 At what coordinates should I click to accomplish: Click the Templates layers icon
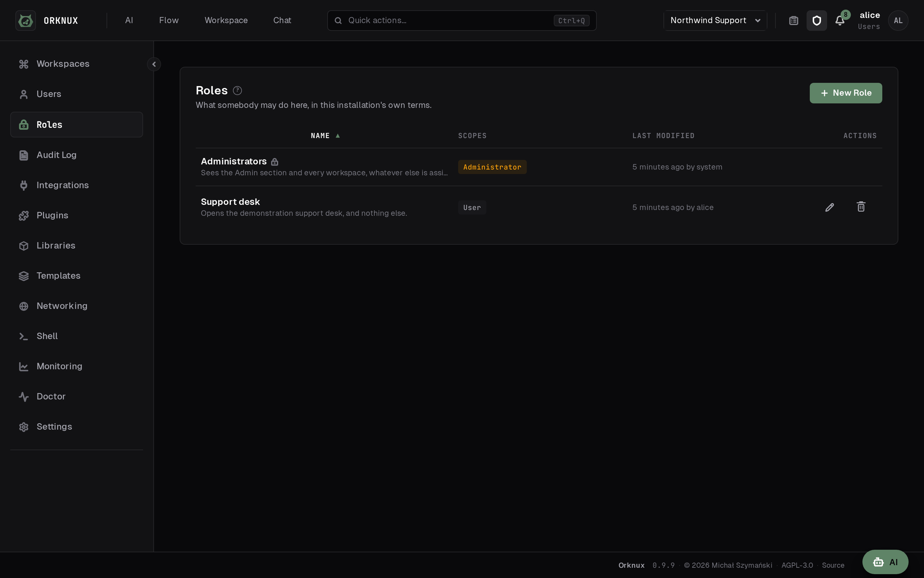pos(24,276)
